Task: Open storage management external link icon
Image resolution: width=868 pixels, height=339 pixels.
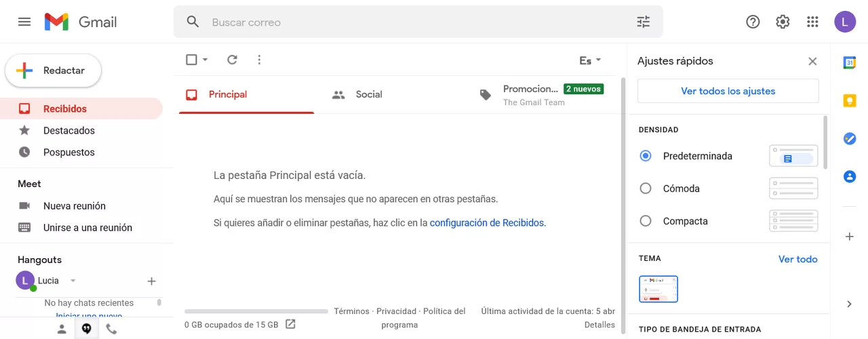Action: tap(290, 324)
